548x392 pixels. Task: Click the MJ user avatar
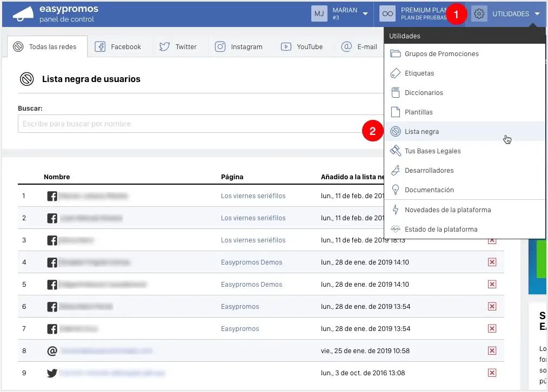pos(319,14)
